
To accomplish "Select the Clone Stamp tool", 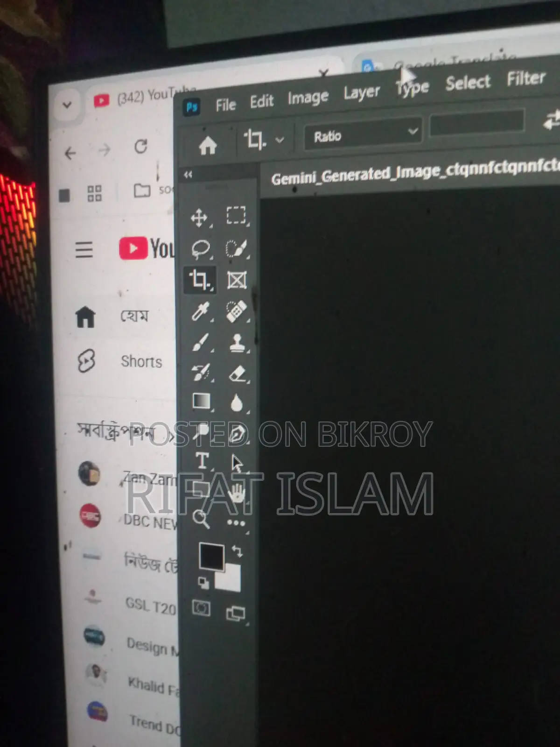I will tap(238, 342).
